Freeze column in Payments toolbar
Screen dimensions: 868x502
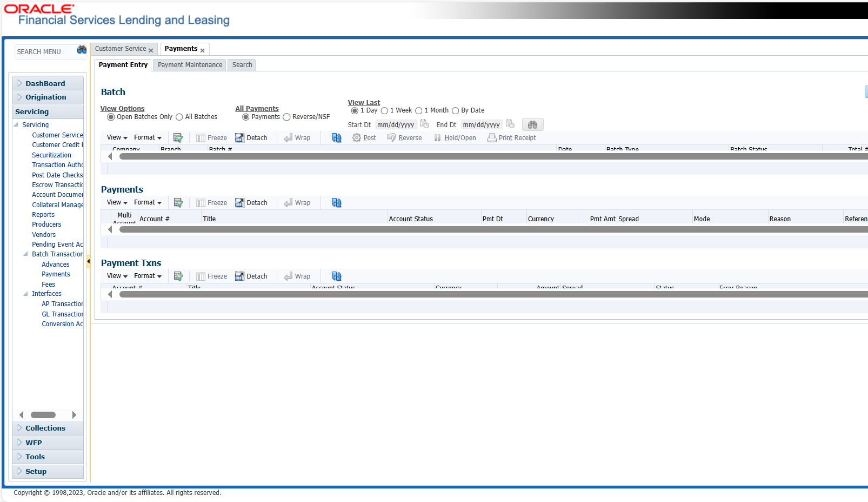click(211, 203)
